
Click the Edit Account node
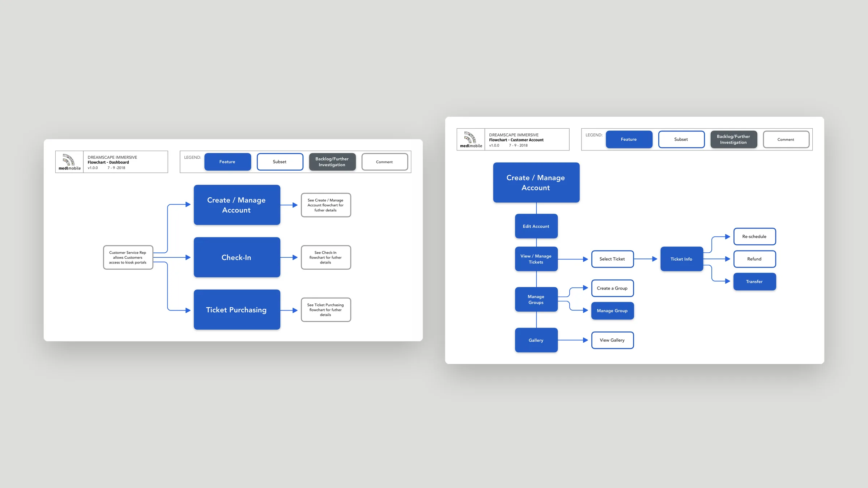[x=536, y=226]
